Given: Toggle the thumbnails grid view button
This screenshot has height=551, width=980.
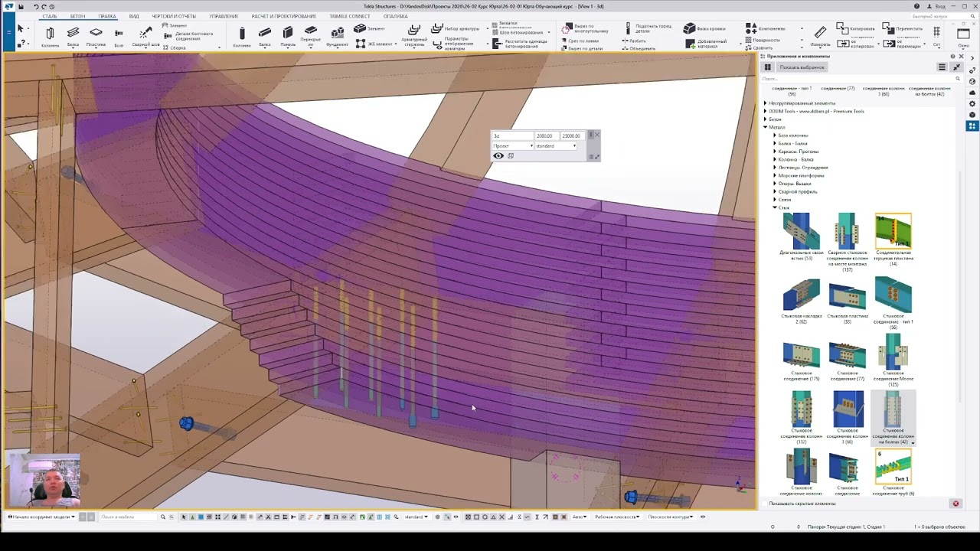Looking at the screenshot, I should (768, 67).
